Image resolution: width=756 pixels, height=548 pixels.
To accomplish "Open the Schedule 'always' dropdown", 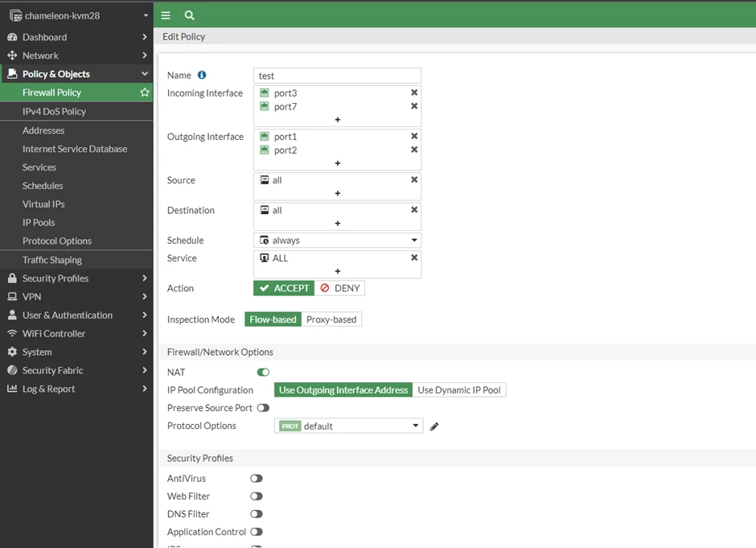I will tap(338, 241).
